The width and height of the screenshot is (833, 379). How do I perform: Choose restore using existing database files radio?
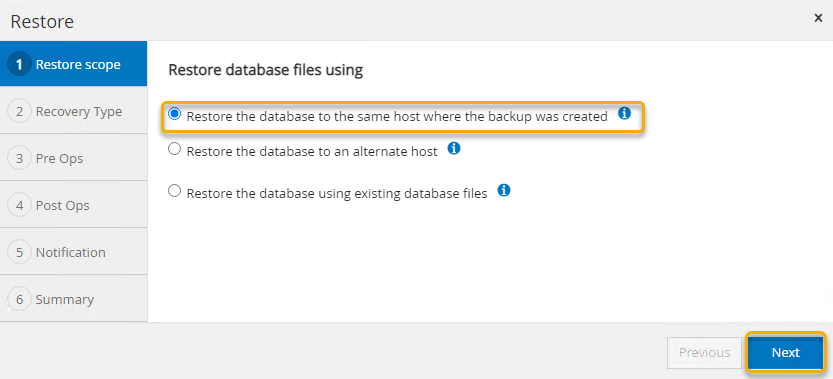click(x=174, y=191)
